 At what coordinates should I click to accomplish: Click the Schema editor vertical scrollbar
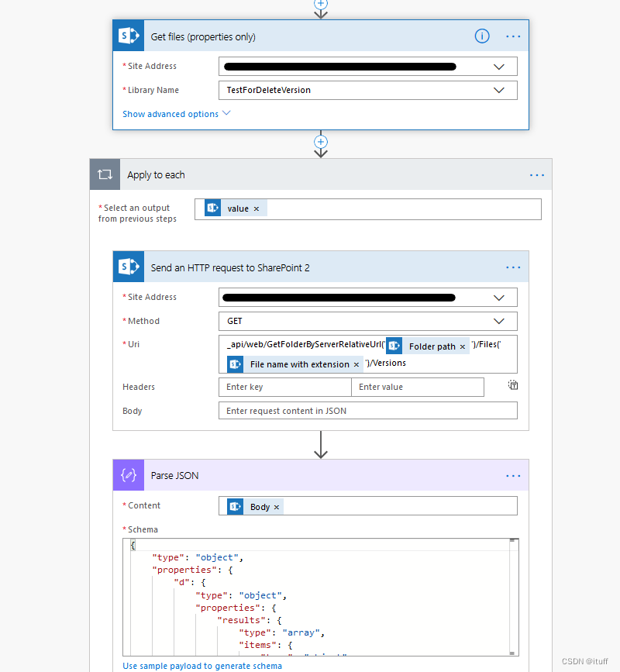tap(512, 597)
